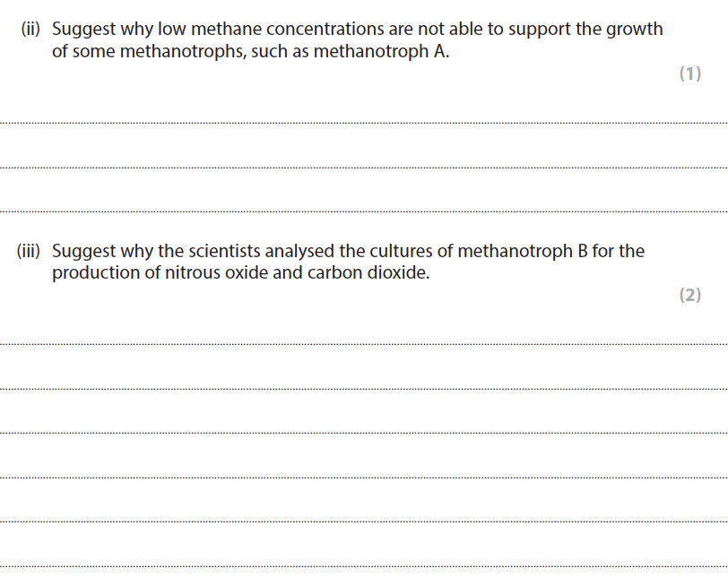Viewport: 728px width, 577px height.
Task: Click the first answer line under question (iii)
Action: [x=364, y=343]
